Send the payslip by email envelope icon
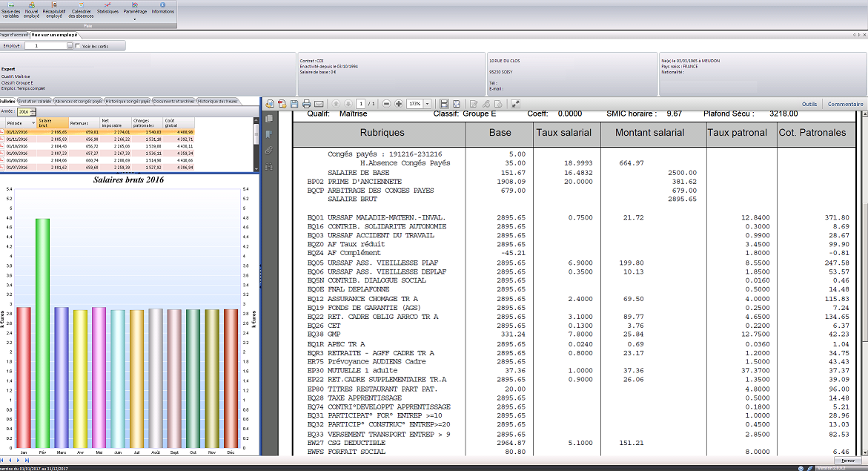 coord(319,104)
